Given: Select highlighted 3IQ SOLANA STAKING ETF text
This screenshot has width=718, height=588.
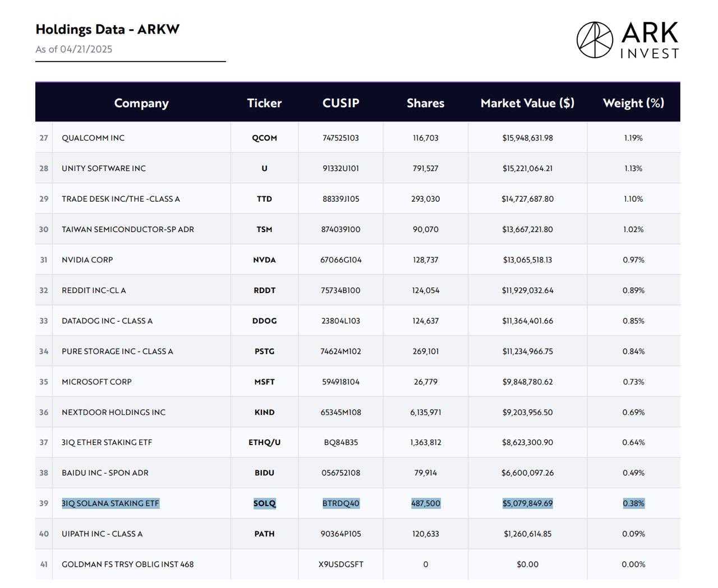Looking at the screenshot, I should [x=111, y=503].
